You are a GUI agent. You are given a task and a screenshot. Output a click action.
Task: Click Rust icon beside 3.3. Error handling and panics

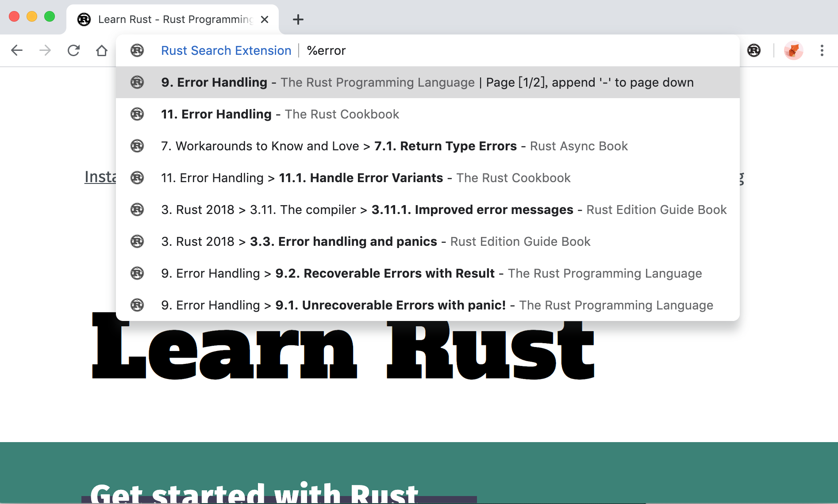point(137,241)
